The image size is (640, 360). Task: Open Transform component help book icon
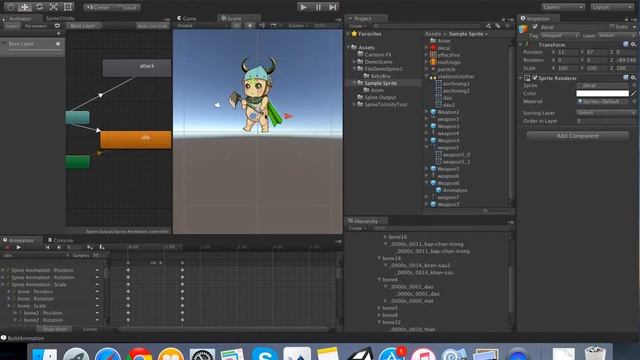point(626,44)
